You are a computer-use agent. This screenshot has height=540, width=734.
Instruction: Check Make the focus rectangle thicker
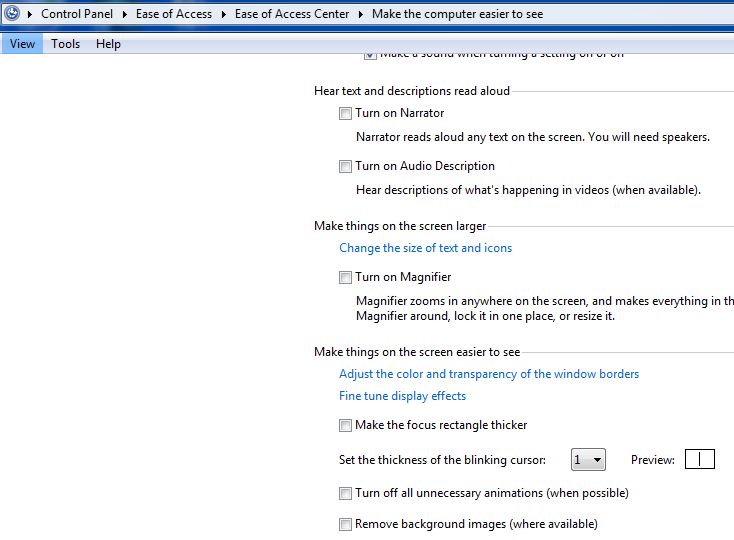345,425
